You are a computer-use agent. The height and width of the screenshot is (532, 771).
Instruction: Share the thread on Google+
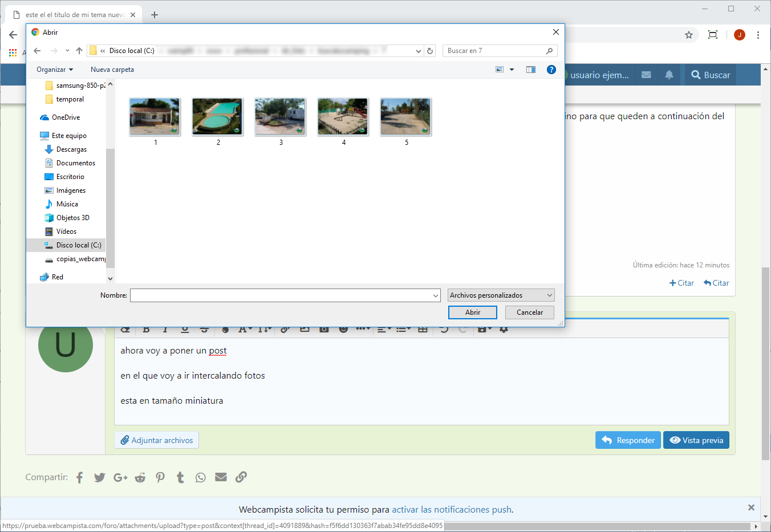click(x=120, y=477)
